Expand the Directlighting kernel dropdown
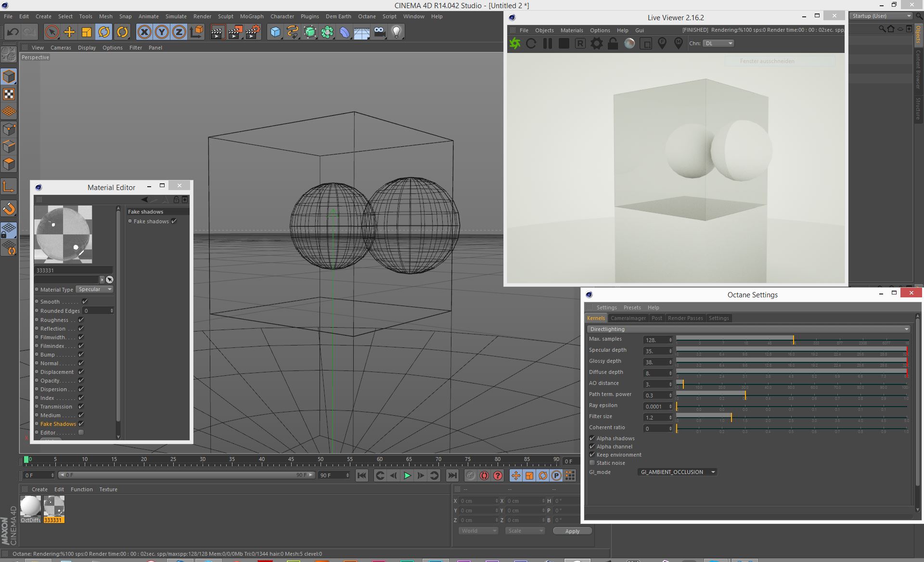This screenshot has height=562, width=924. [x=748, y=329]
